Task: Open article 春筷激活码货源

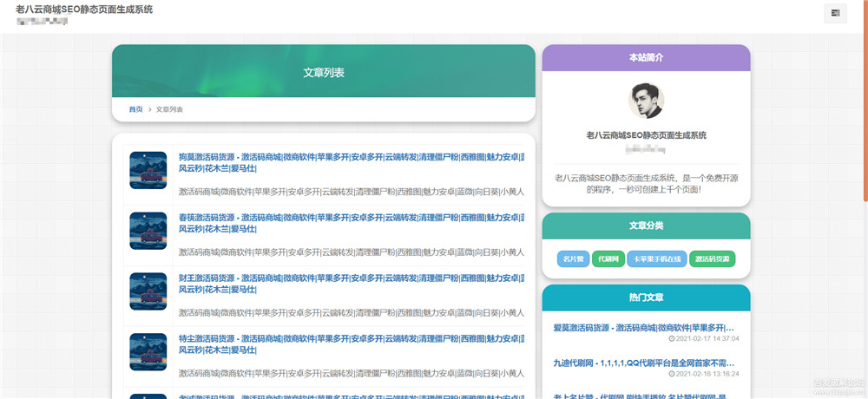Action: (352, 223)
